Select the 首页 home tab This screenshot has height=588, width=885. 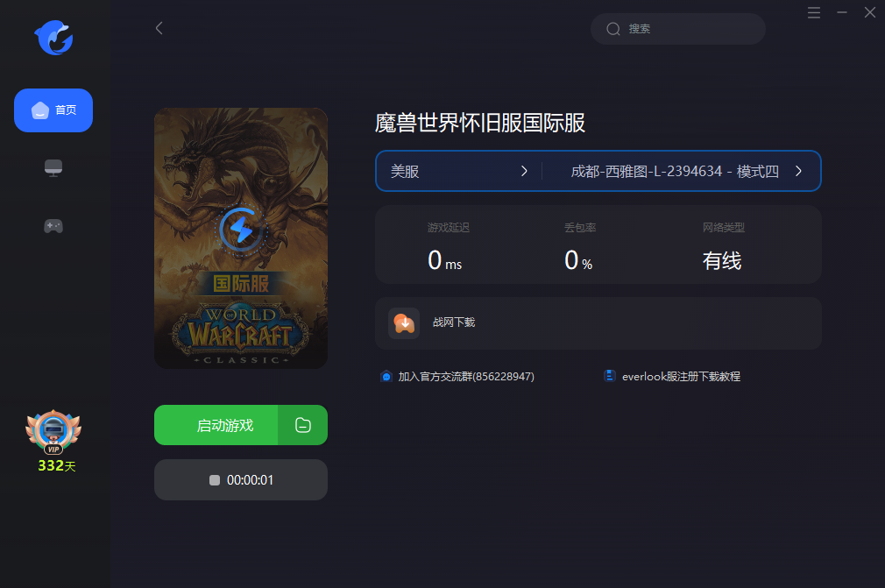click(x=53, y=110)
